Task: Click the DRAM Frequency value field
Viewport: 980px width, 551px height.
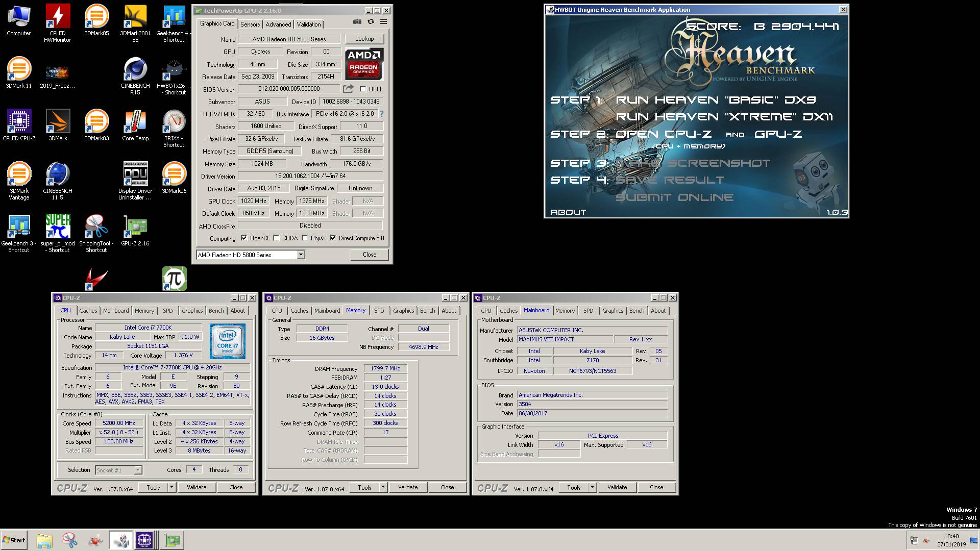Action: coord(385,368)
